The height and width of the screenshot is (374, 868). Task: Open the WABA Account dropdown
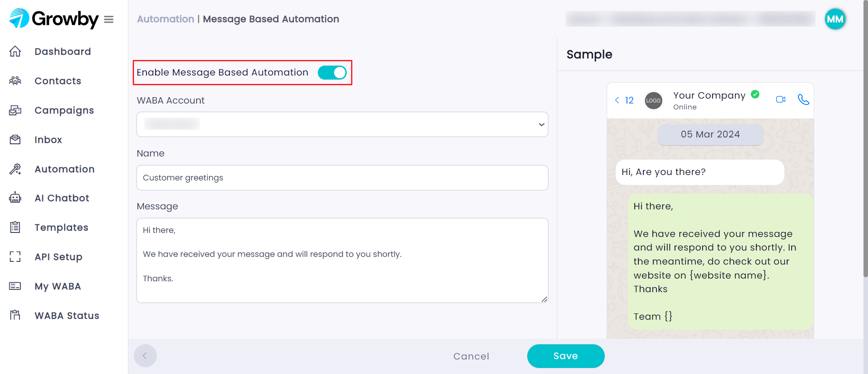coord(342,124)
